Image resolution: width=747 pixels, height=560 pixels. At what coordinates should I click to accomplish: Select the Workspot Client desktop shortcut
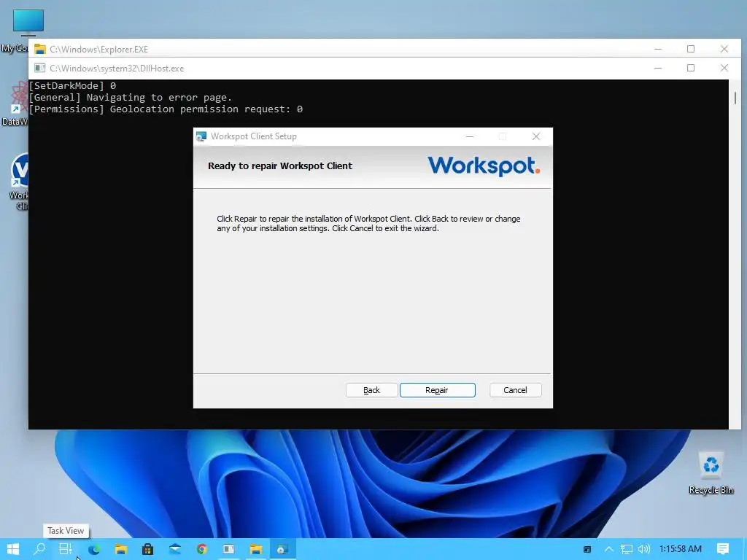point(19,181)
